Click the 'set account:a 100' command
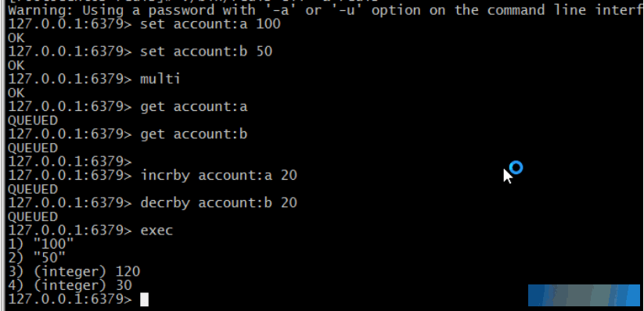The height and width of the screenshot is (311, 644). point(210,23)
